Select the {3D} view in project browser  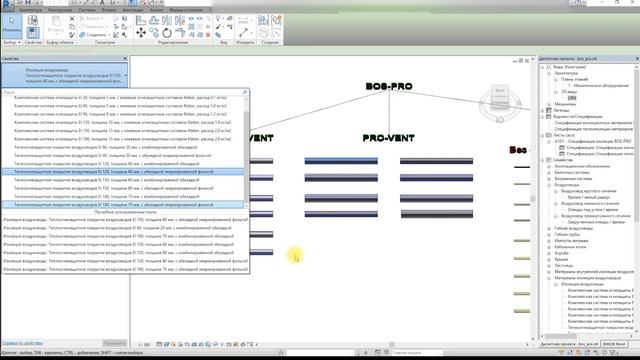572,98
